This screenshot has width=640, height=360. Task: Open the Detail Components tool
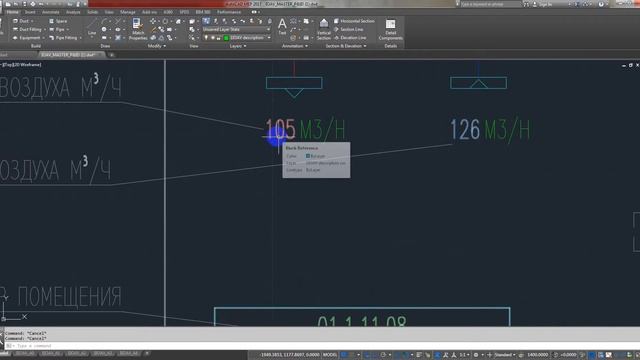pos(391,29)
